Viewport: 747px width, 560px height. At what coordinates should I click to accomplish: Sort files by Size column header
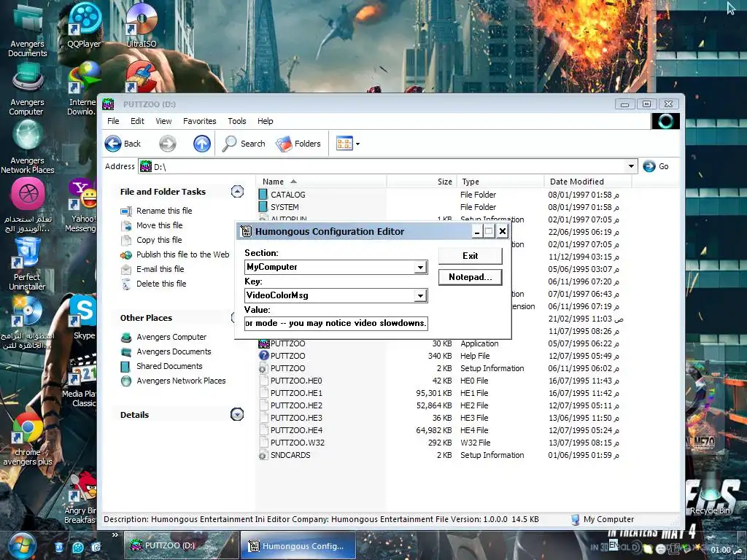click(x=422, y=182)
